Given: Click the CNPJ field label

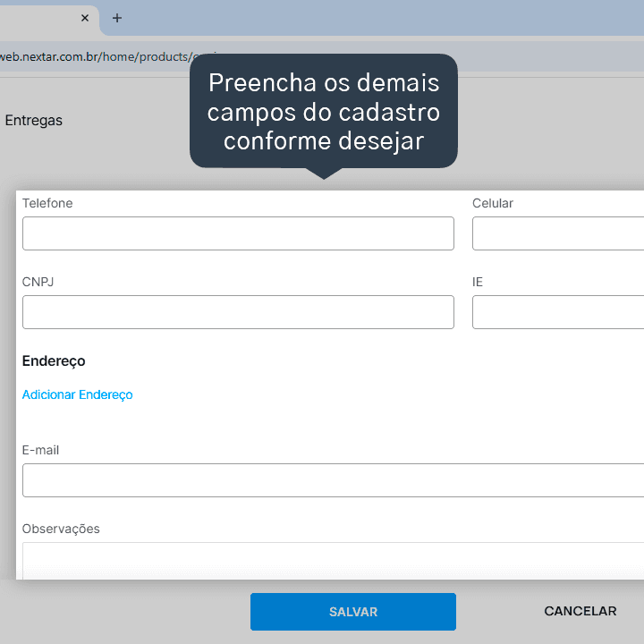Looking at the screenshot, I should point(38,282).
